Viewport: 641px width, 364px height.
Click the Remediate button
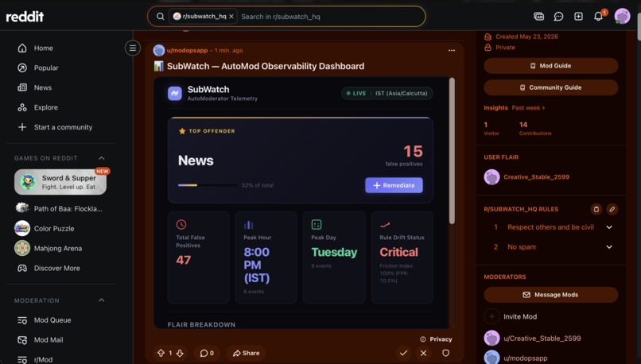pyautogui.click(x=394, y=185)
